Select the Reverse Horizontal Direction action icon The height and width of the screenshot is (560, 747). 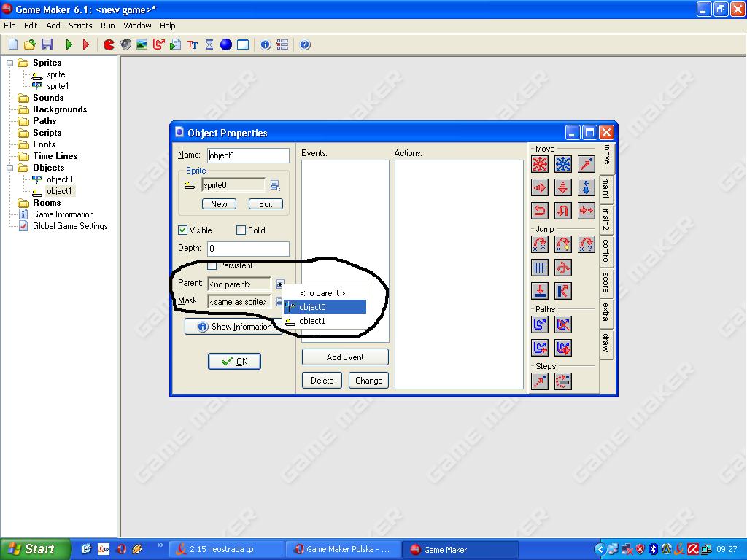(540, 211)
